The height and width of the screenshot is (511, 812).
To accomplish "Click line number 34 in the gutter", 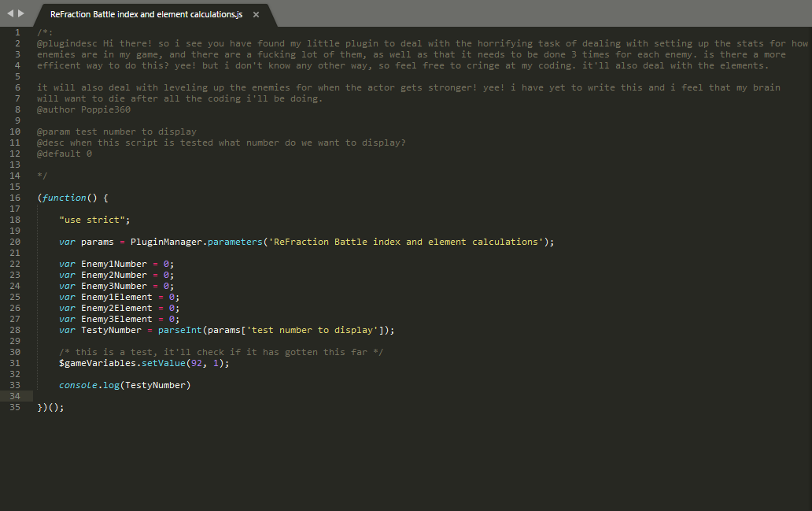I will click(x=15, y=396).
